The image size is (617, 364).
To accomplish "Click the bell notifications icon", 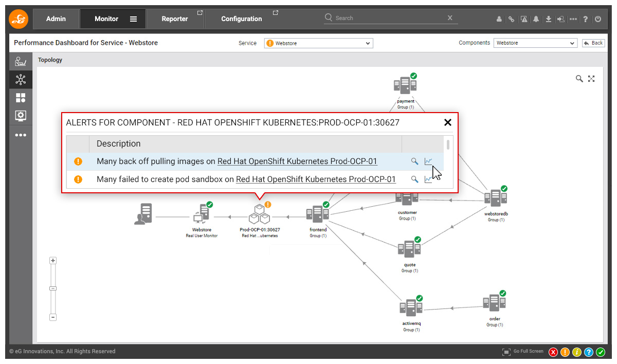I will click(x=536, y=19).
